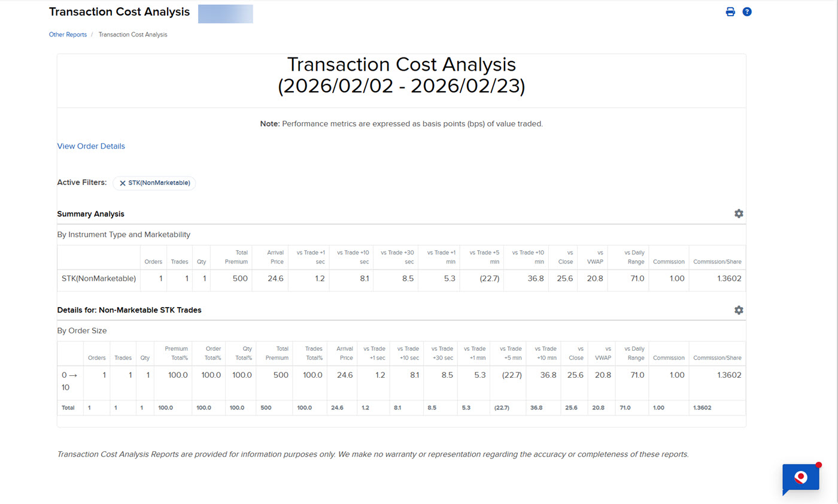Screen dimensions: 838x504
Task: Click the X to remove the STK(NonMarketable) filter
Action: pos(122,183)
